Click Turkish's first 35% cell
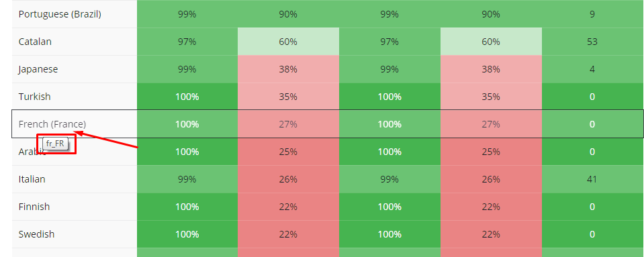 click(x=288, y=97)
